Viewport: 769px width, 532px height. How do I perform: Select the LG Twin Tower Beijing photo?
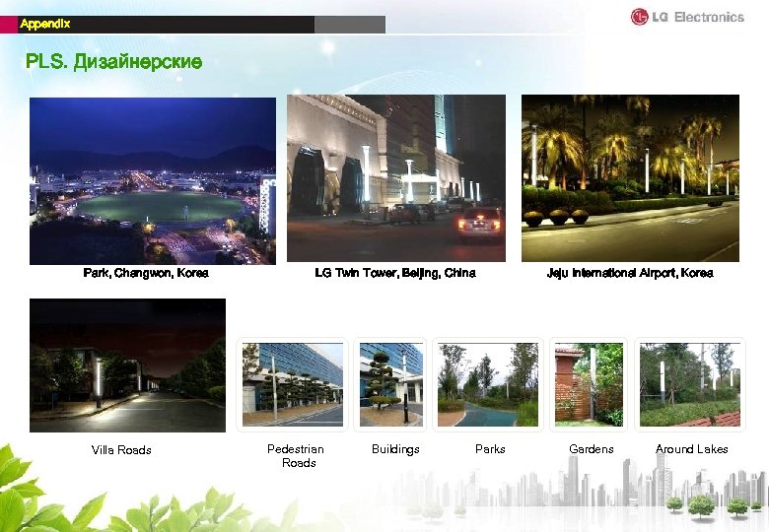396,177
